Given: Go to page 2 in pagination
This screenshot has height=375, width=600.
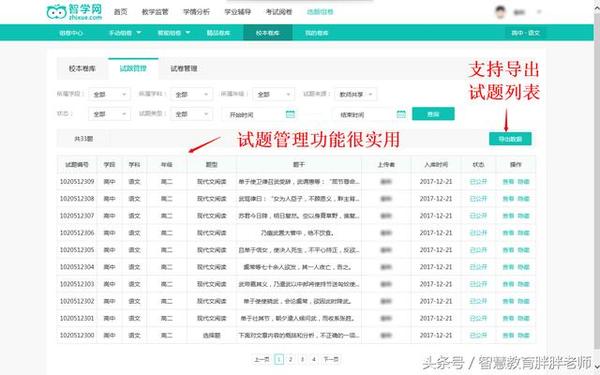Looking at the screenshot, I should tap(290, 359).
